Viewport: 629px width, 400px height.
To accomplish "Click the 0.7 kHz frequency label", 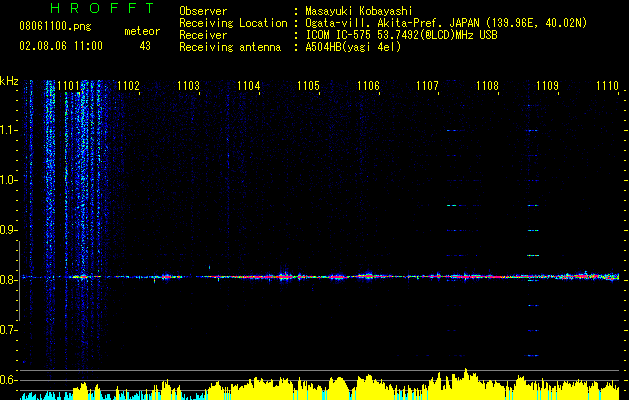I will click(x=8, y=330).
